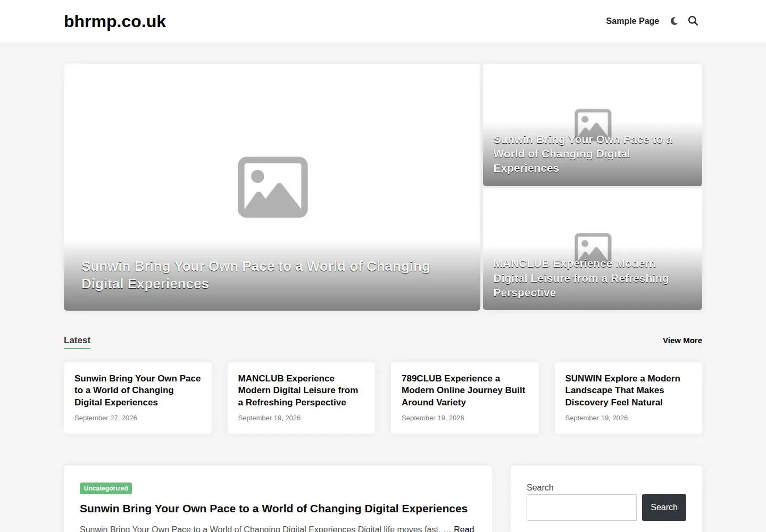Follow the Read more link in the excerpt

tap(463, 528)
